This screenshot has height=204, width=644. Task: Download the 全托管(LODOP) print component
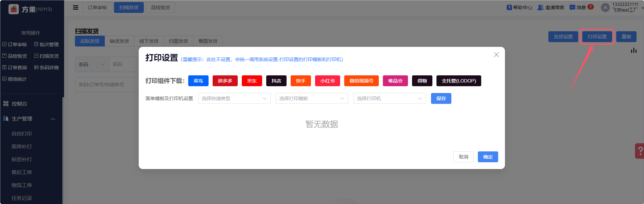459,81
